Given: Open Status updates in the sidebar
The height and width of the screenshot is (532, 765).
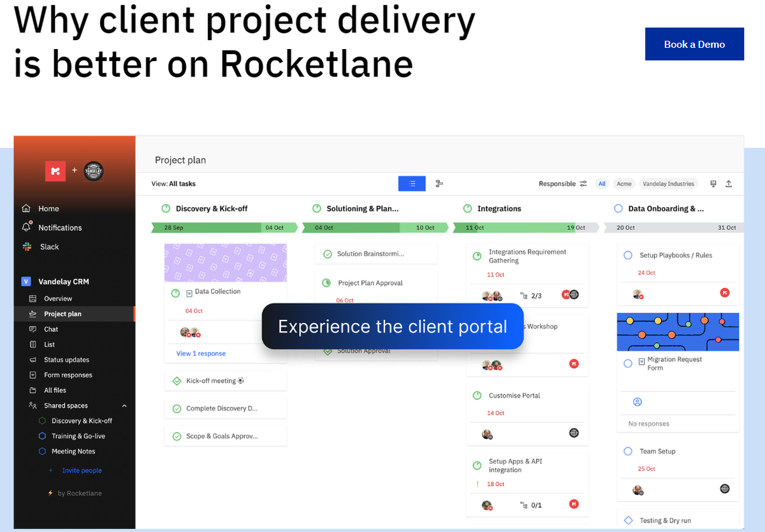Looking at the screenshot, I should (66, 359).
